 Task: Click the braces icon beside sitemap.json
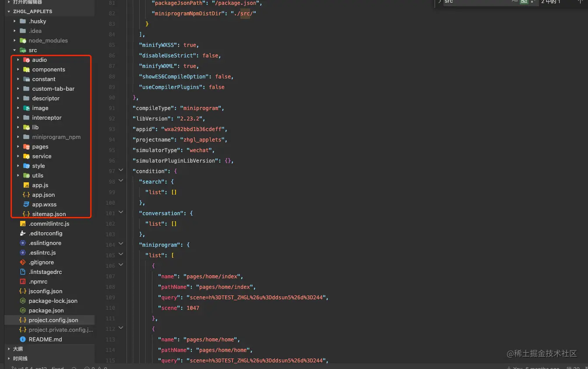point(26,214)
